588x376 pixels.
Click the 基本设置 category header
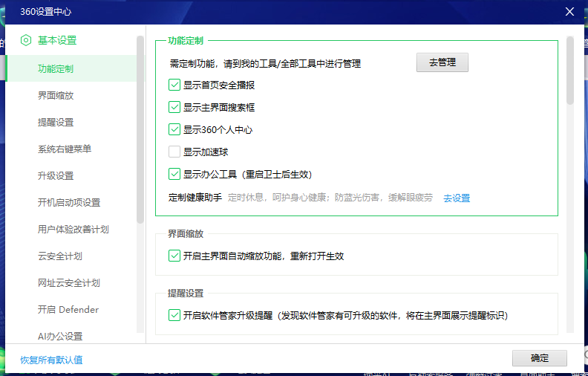click(57, 40)
